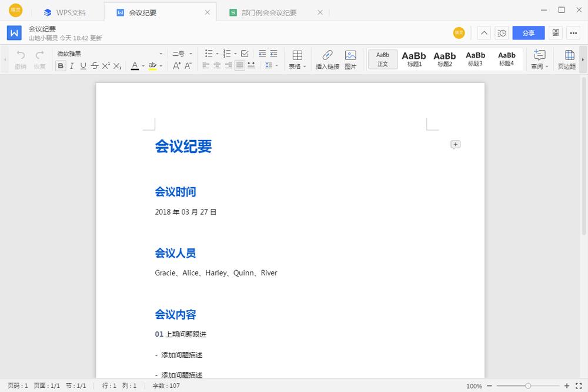The height and width of the screenshot is (392, 588).
Task: Close the 部门例会会议纪要 tab
Action: click(x=320, y=12)
